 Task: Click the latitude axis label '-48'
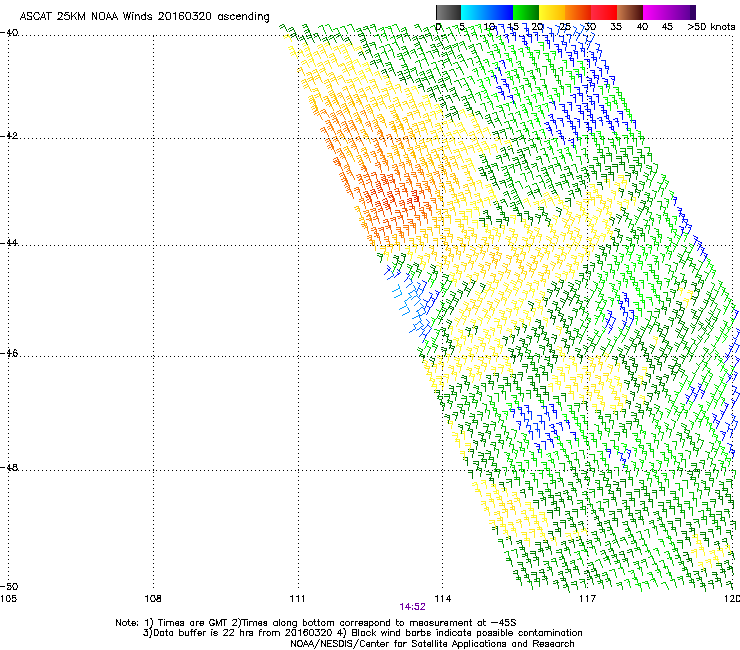click(x=9, y=468)
